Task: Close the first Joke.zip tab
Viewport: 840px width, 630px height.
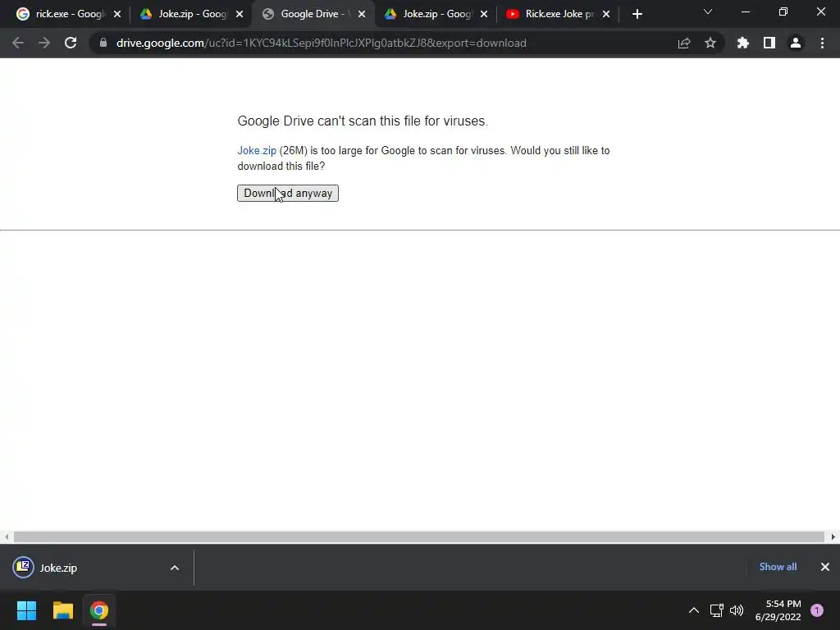Action: 240,14
